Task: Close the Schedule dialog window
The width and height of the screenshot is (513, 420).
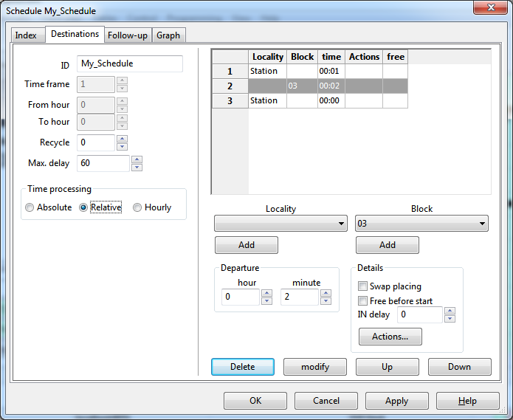Action: [491, 9]
